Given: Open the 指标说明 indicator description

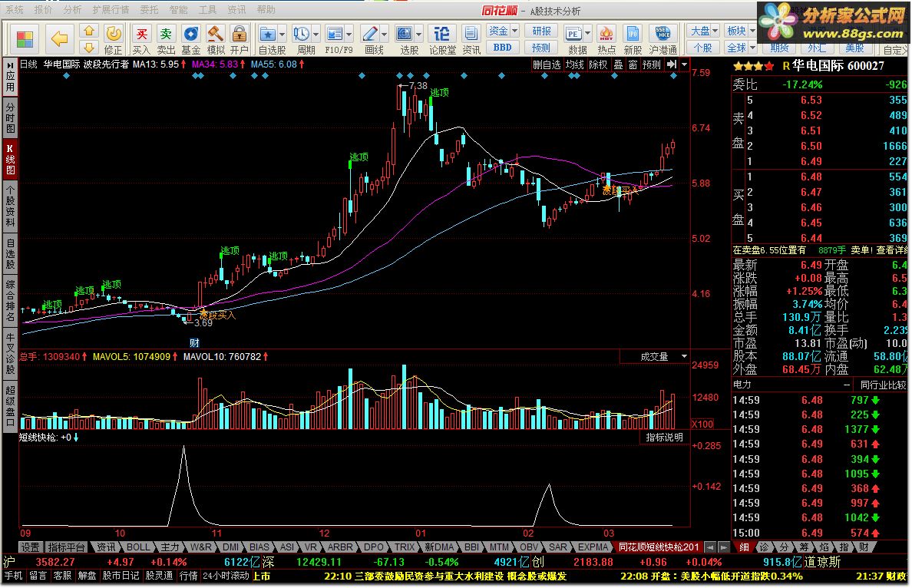Looking at the screenshot, I should tap(664, 438).
